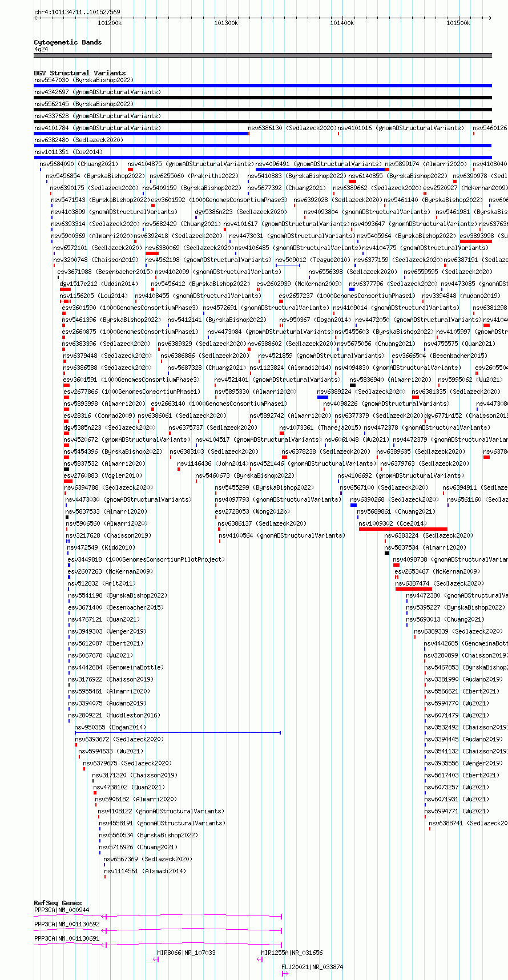This screenshot has height=980, width=508.
Task: Open the FLJ20021|NR_033874 gene label
Action: (x=313, y=967)
